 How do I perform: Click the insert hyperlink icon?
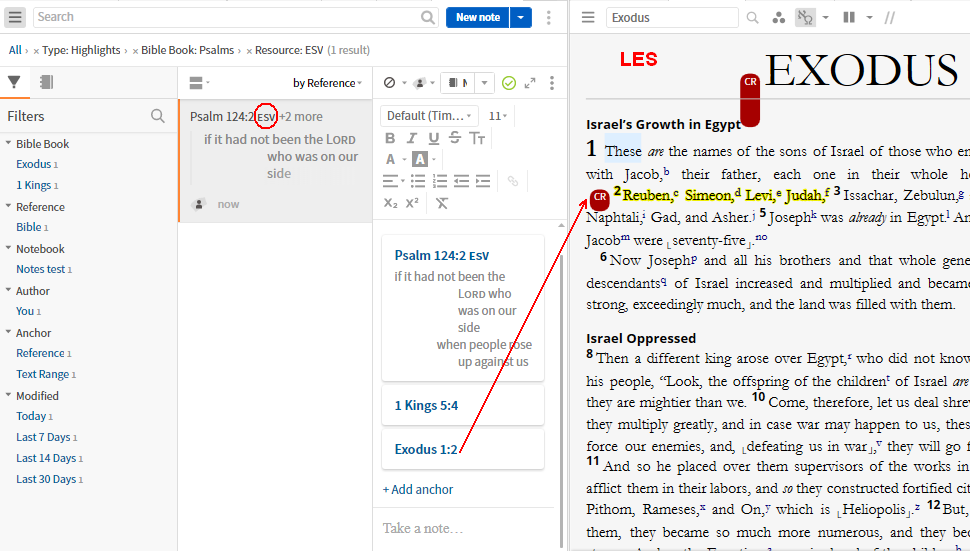(513, 181)
